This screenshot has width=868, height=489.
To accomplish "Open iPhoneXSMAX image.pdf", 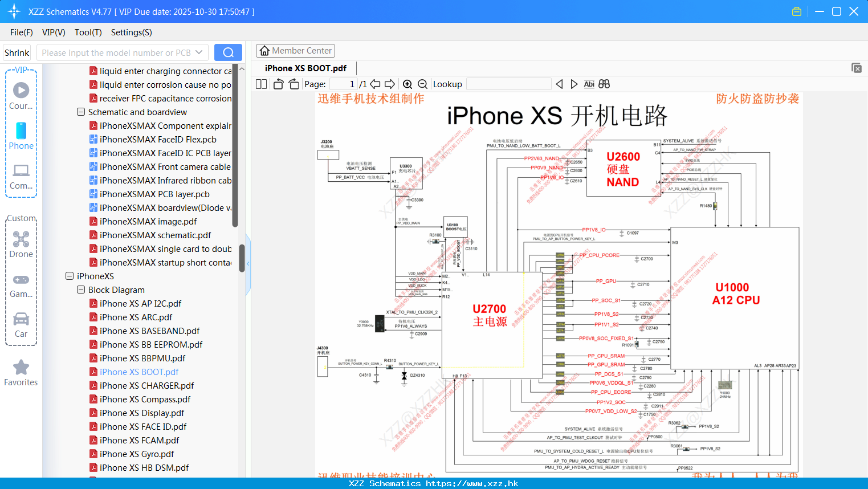I will point(148,221).
